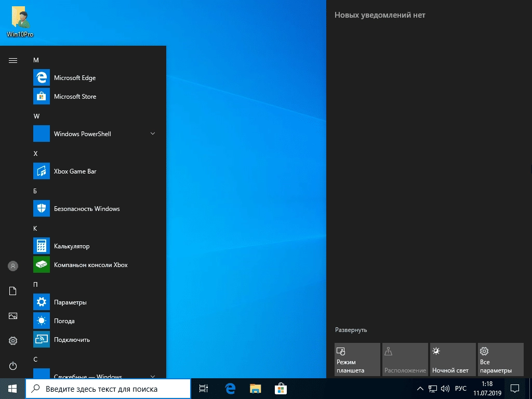Open Компаньон консоли Xbox app
This screenshot has height=399, width=532.
pos(95,264)
